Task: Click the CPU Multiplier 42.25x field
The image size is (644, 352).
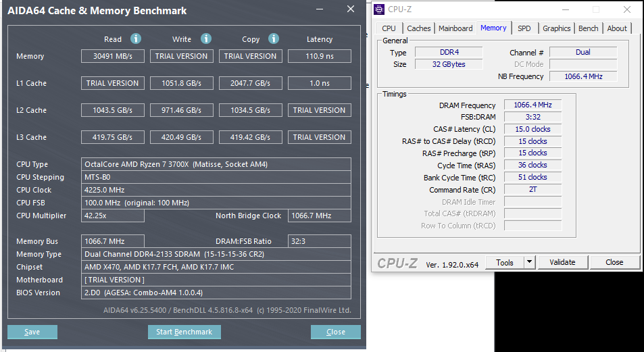Action: (x=113, y=216)
